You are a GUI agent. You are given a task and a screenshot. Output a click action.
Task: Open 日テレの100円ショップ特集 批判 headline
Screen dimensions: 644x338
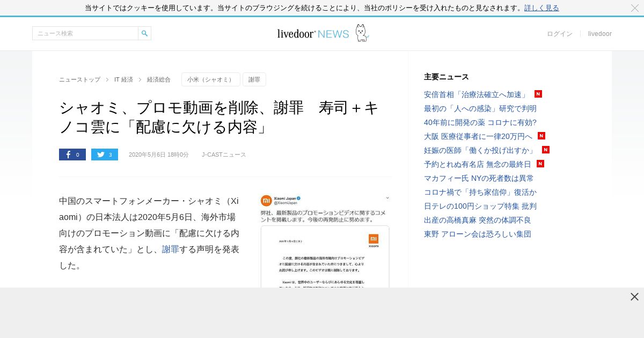480,206
